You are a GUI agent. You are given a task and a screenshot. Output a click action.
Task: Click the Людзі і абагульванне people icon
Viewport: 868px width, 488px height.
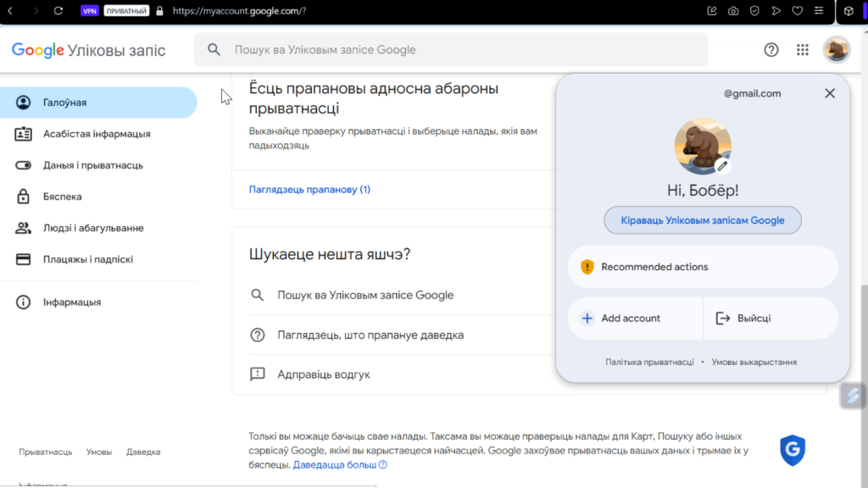click(23, 228)
